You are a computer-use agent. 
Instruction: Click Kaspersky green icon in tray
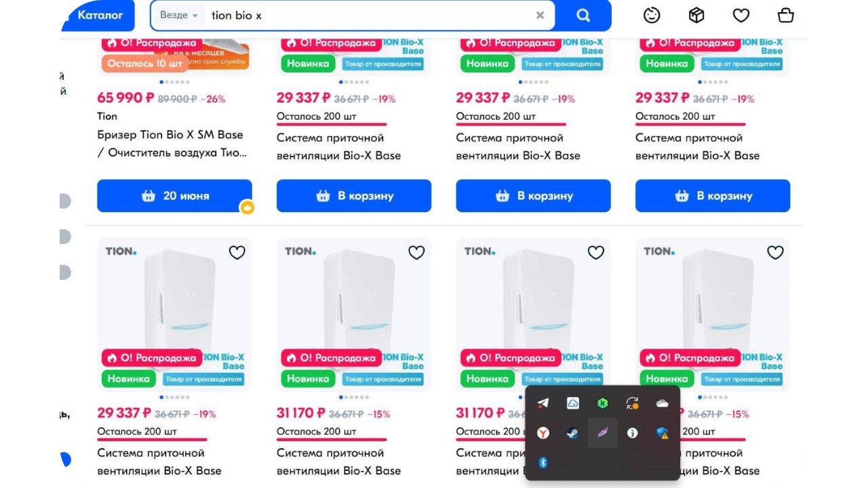pyautogui.click(x=603, y=403)
